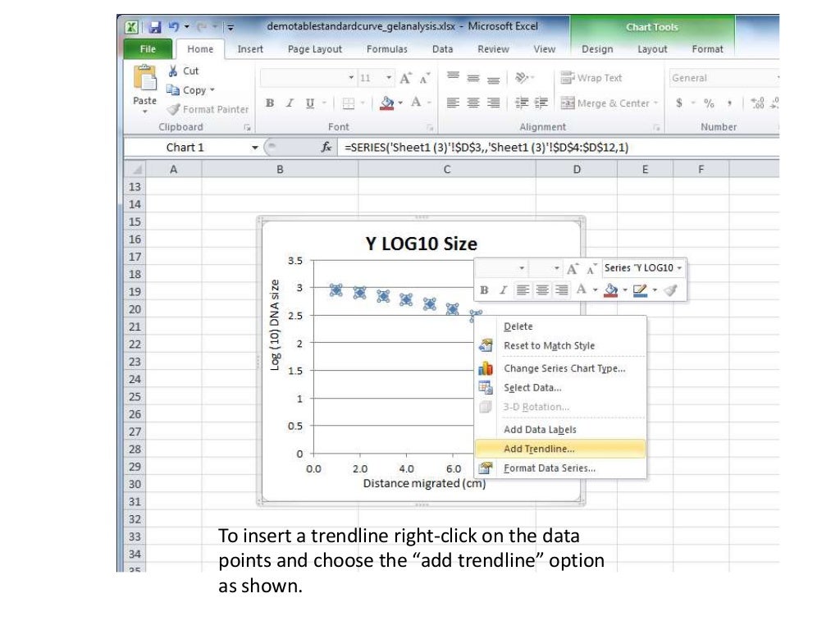Viewport: 840px width, 630px height.
Task: Toggle Underline in the ribbon Font group
Action: pyautogui.click(x=309, y=103)
